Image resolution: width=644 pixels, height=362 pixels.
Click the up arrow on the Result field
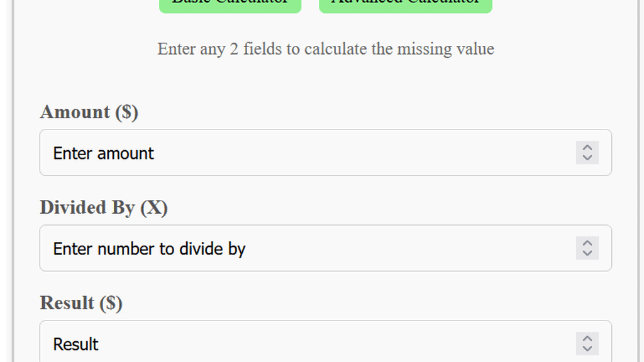[587, 339]
